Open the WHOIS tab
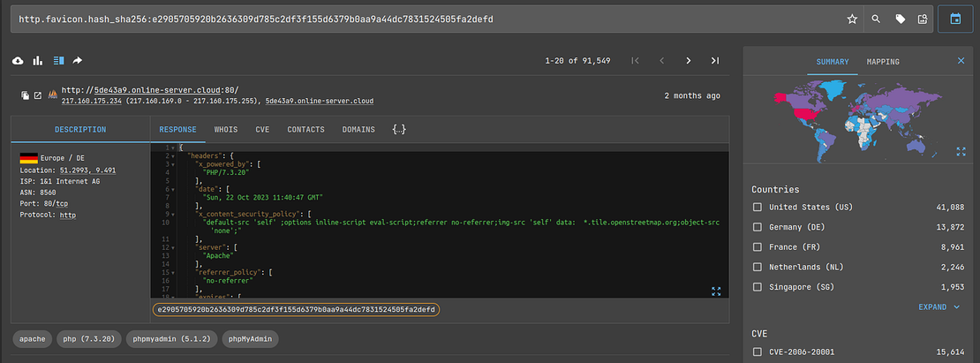Screen dimensions: 980x363 pyautogui.click(x=226, y=129)
